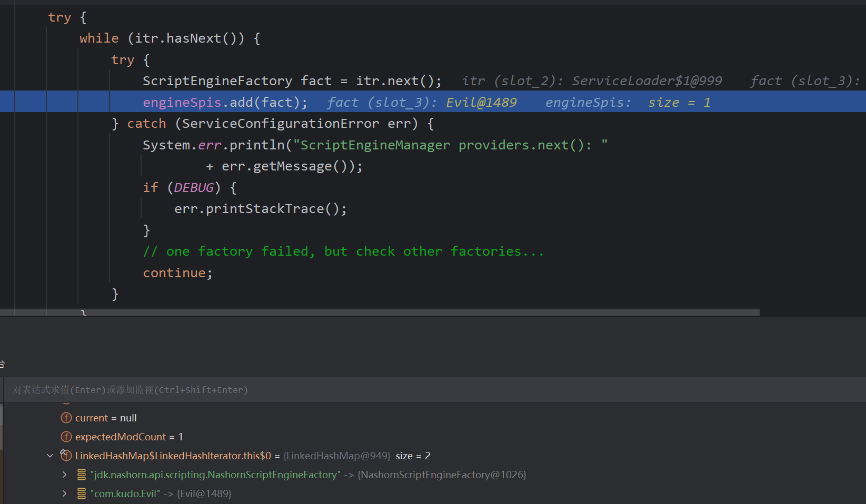Image resolution: width=866 pixels, height=504 pixels.
Task: Click the {Evil@1489} value in variables
Action: click(204, 493)
